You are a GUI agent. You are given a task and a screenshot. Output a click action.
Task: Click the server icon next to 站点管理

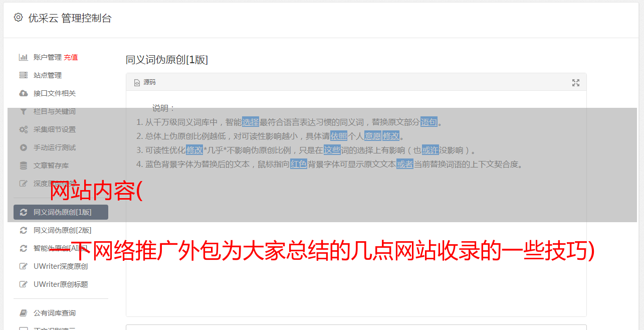pyautogui.click(x=23, y=75)
